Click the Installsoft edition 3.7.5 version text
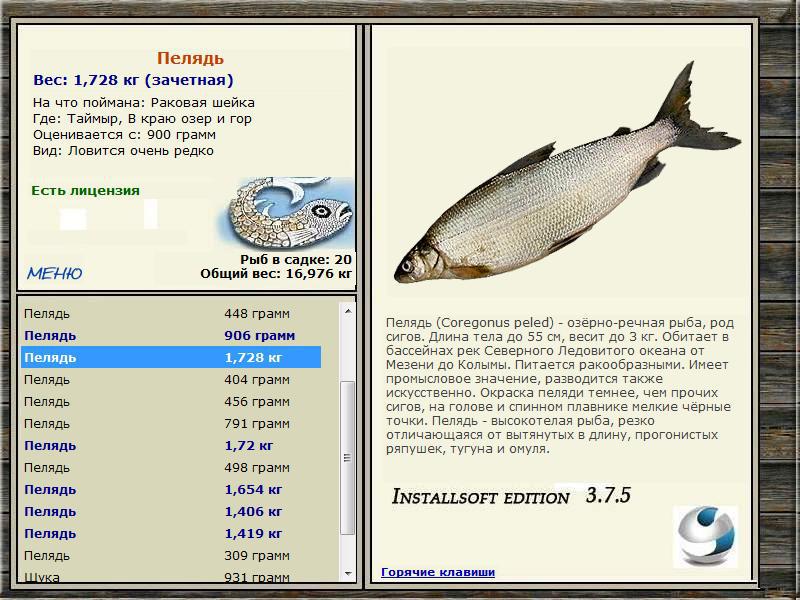Image resolution: width=800 pixels, height=600 pixels. click(511, 495)
